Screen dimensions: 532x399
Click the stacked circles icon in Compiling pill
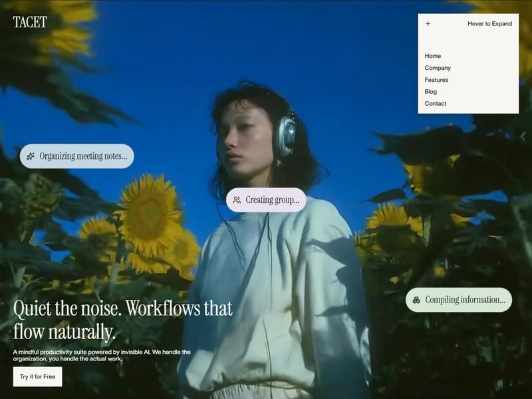point(416,300)
